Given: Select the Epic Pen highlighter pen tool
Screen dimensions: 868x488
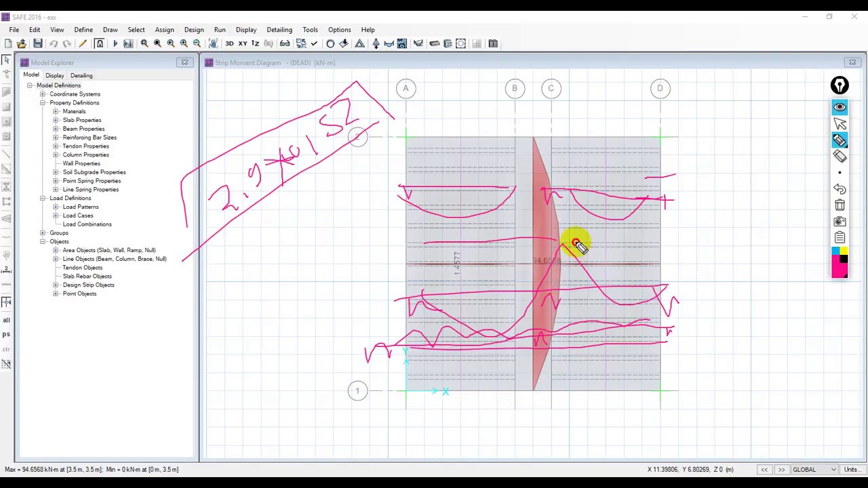Looking at the screenshot, I should pyautogui.click(x=840, y=140).
